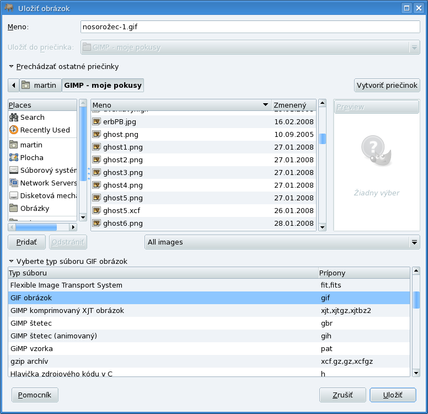Open Plocha desktop icon in Places
The width and height of the screenshot is (428, 414).
14,157
